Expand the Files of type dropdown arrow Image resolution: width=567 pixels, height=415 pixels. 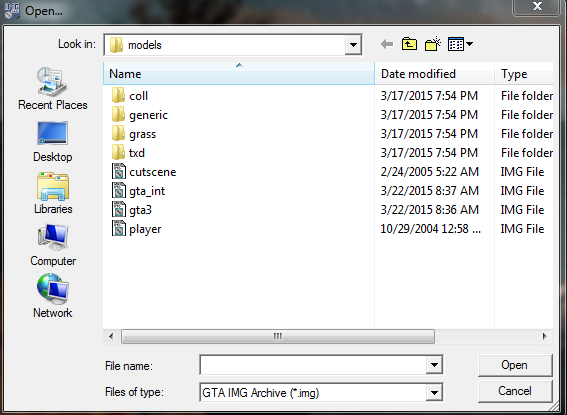(x=434, y=392)
